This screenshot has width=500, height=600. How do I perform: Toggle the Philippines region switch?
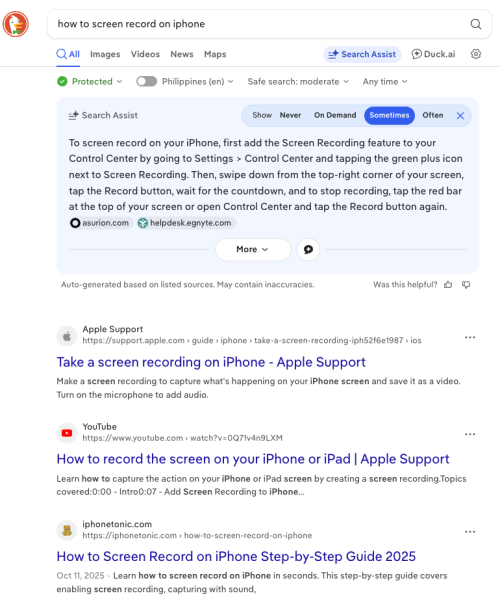pyautogui.click(x=147, y=82)
